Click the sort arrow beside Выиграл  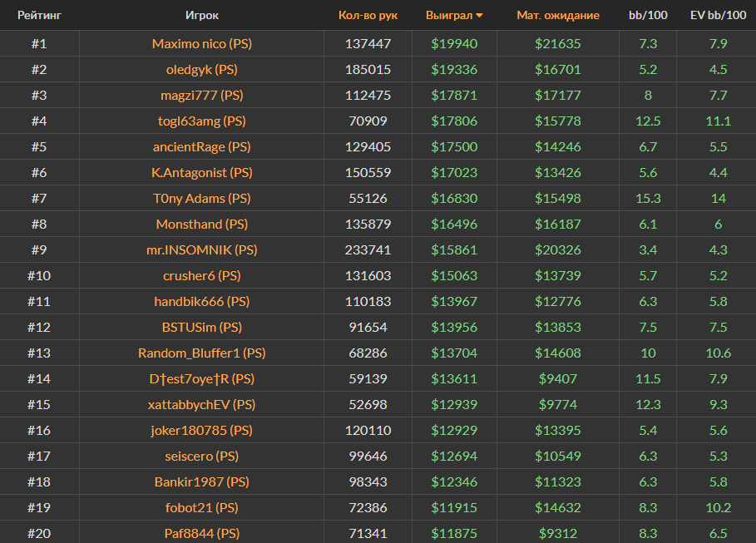pyautogui.click(x=479, y=16)
